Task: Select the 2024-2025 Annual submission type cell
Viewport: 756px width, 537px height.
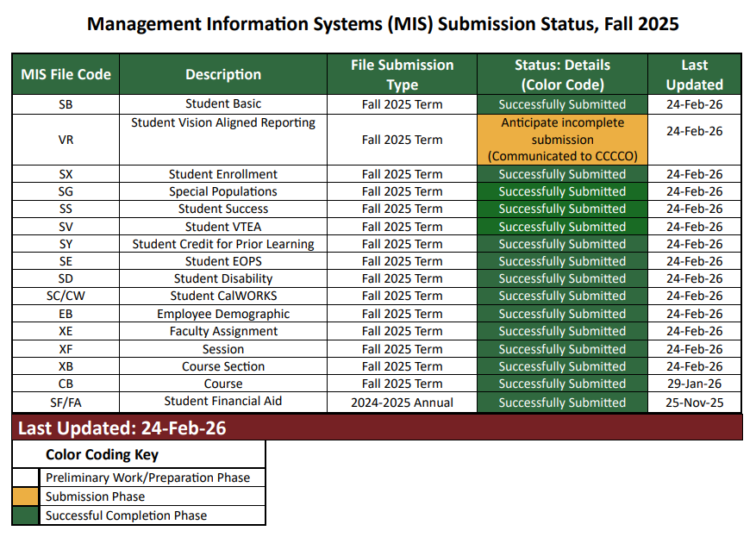Action: click(401, 402)
